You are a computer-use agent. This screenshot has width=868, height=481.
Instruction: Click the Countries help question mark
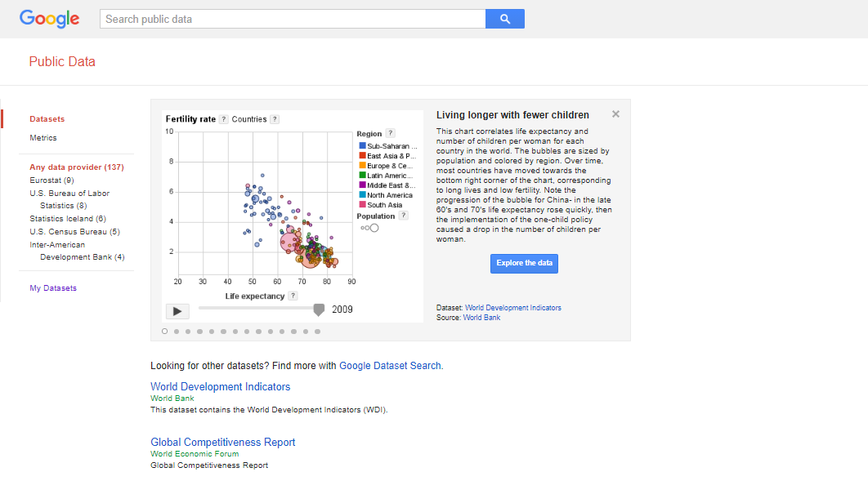pyautogui.click(x=275, y=119)
